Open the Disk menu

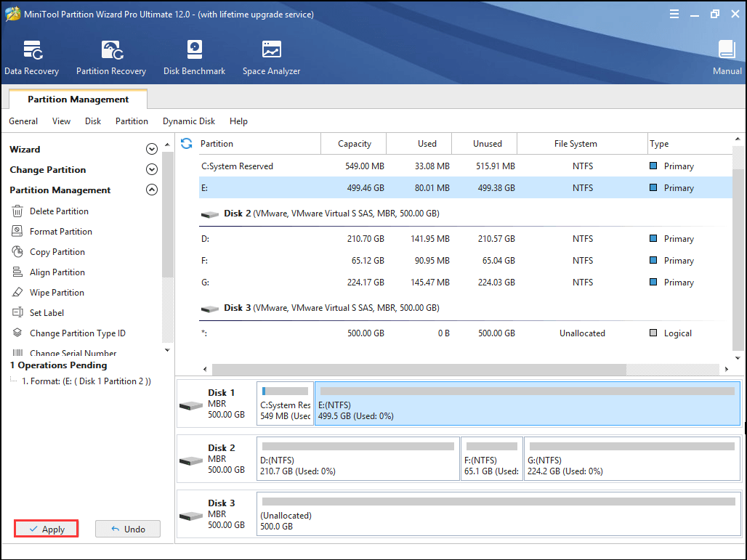click(x=93, y=121)
